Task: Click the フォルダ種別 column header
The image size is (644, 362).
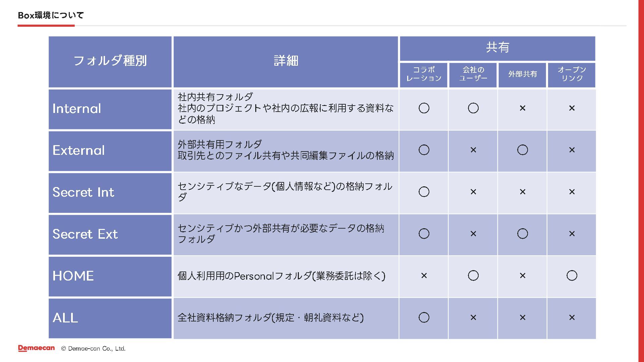Action: (110, 62)
